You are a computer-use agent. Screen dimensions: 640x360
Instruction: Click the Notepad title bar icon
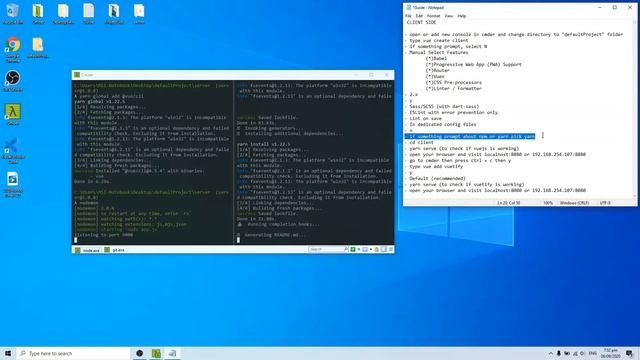coord(408,7)
